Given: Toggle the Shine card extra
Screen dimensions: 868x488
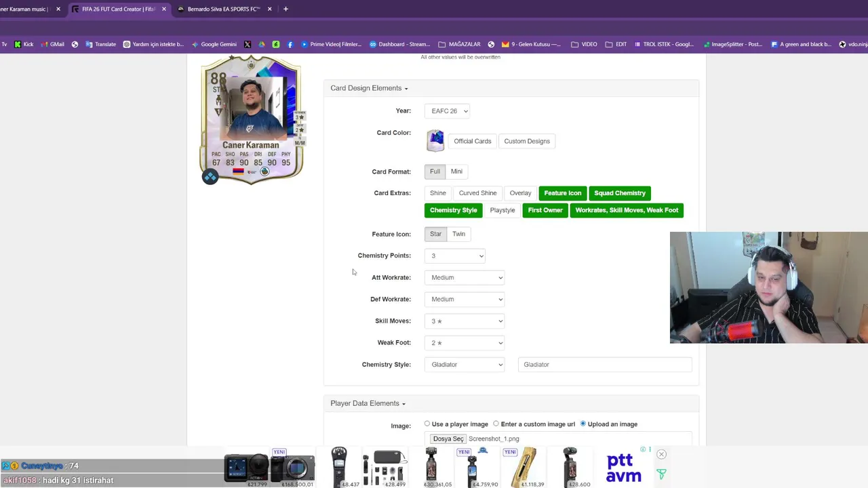Looking at the screenshot, I should 437,193.
